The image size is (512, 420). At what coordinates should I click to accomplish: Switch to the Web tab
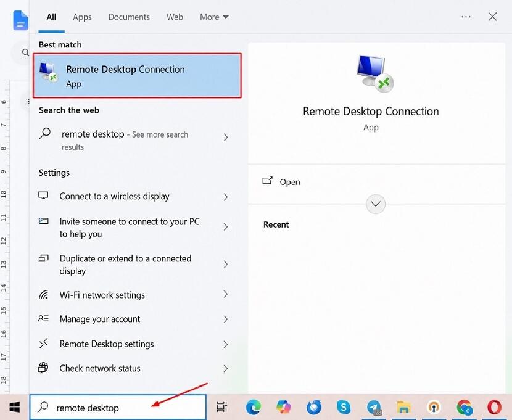(175, 17)
